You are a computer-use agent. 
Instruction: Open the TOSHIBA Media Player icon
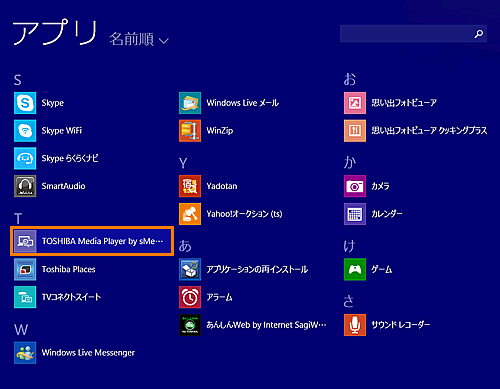(x=25, y=241)
